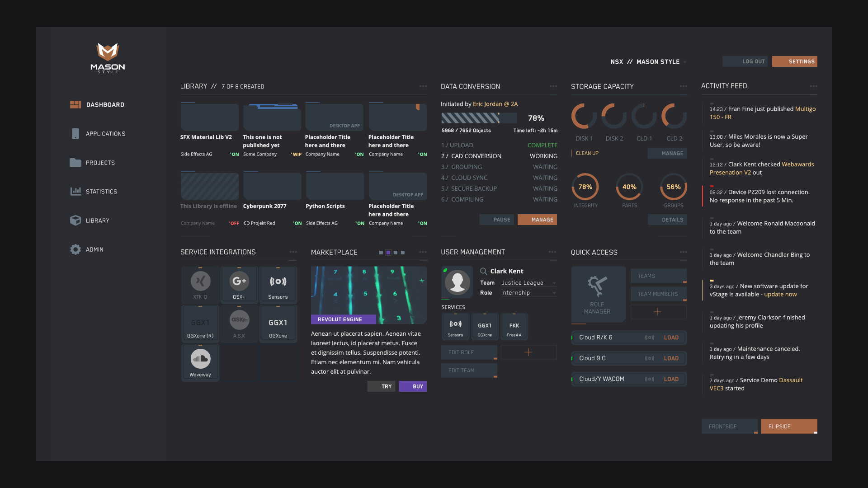Open the Activity Feed options menu
The image size is (868, 488).
point(814,86)
